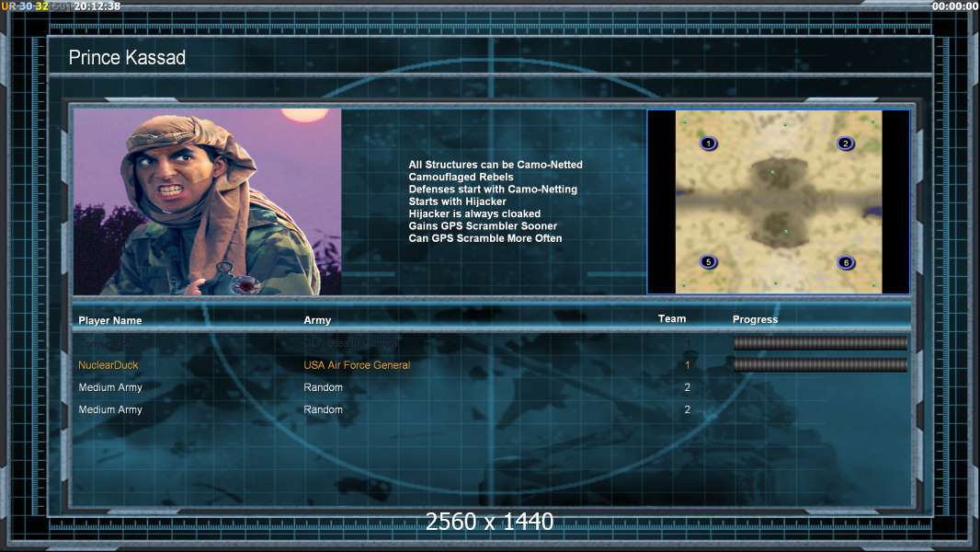Click USA Air Force General army entry

click(x=357, y=365)
